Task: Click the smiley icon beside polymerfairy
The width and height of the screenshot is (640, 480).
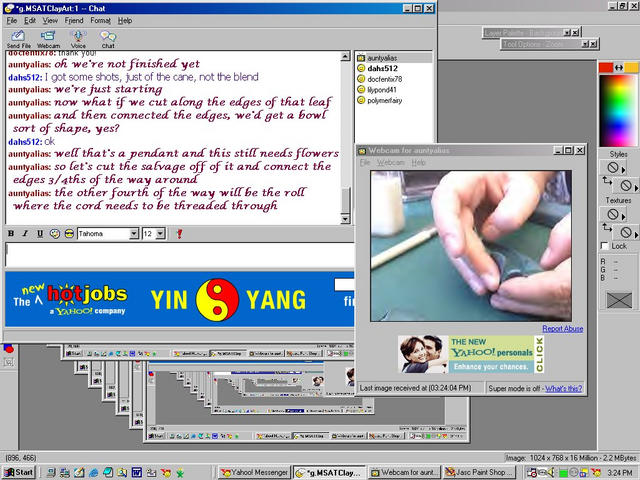Action: [361, 100]
